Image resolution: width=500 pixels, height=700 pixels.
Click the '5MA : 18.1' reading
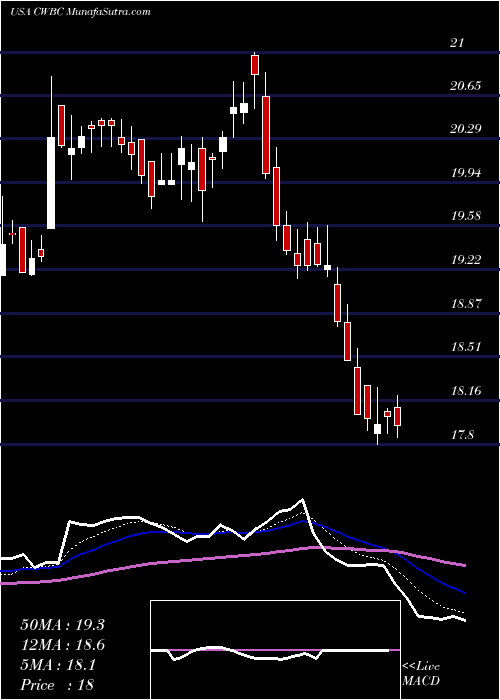point(58,665)
